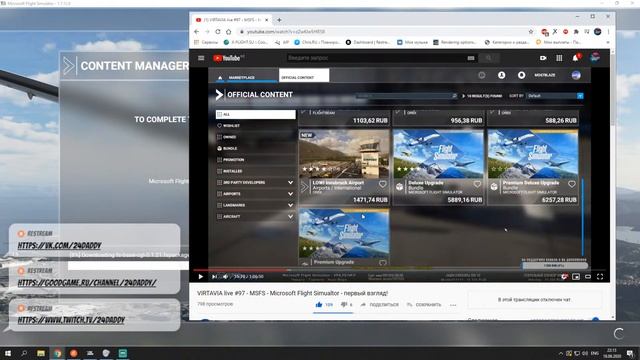Open Windows notification center
The width and height of the screenshot is (640, 360).
630,353
